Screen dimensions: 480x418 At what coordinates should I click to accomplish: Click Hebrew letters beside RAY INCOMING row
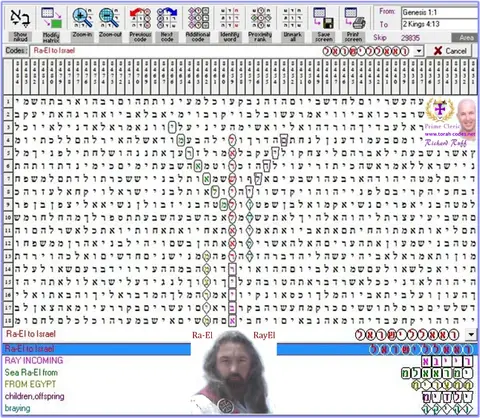447,361
